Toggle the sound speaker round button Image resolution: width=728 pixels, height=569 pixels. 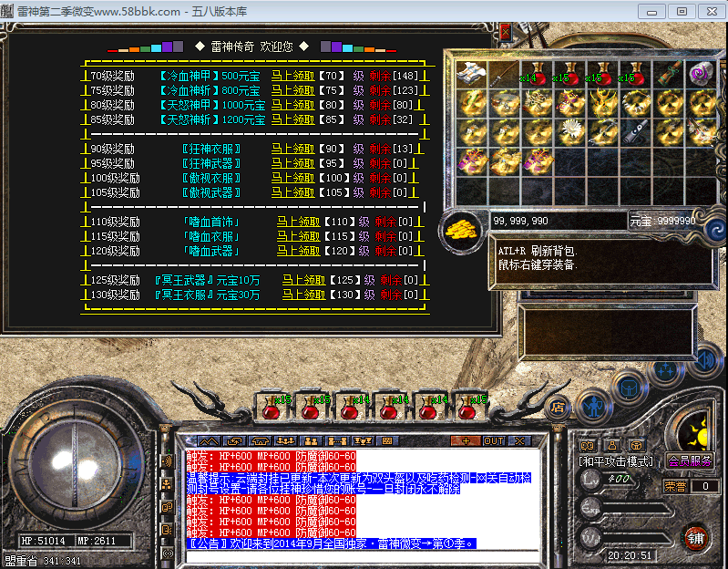tap(704, 360)
